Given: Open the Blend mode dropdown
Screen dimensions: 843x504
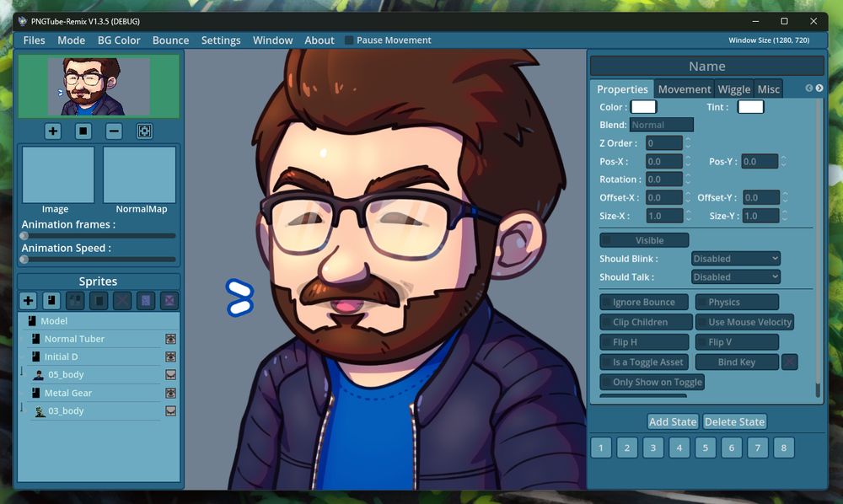Looking at the screenshot, I should (x=661, y=125).
